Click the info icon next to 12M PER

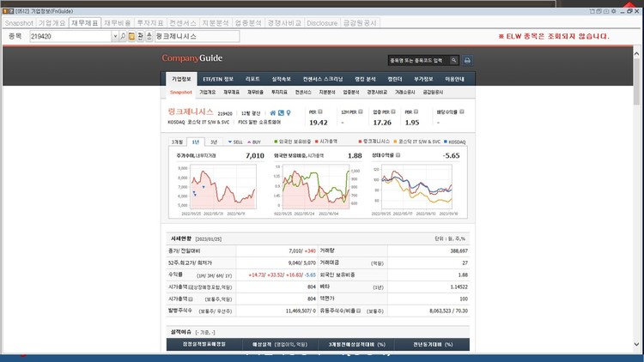click(360, 112)
